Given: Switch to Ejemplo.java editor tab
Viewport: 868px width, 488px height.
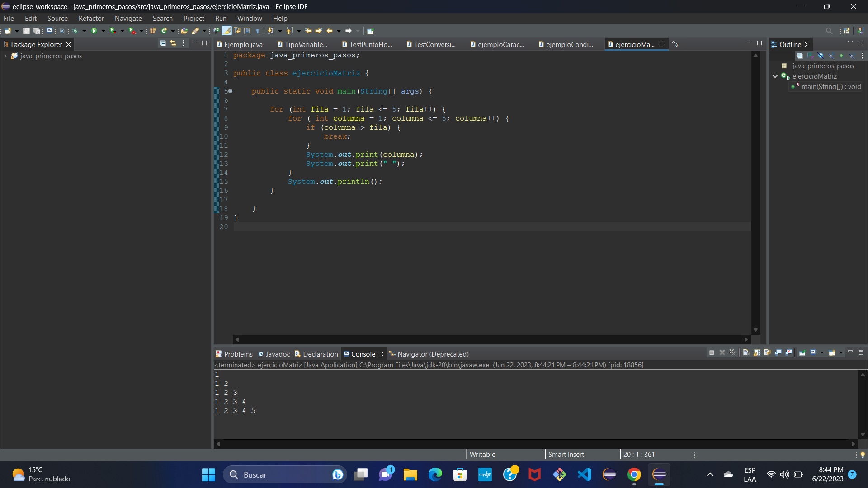Looking at the screenshot, I should tap(240, 44).
